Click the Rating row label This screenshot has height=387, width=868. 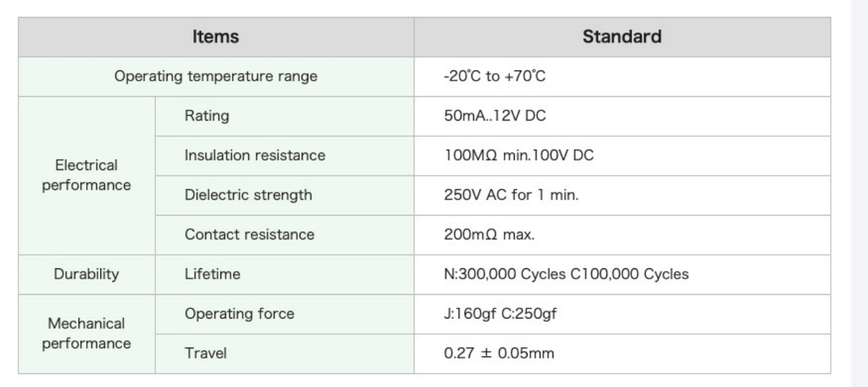tap(207, 116)
